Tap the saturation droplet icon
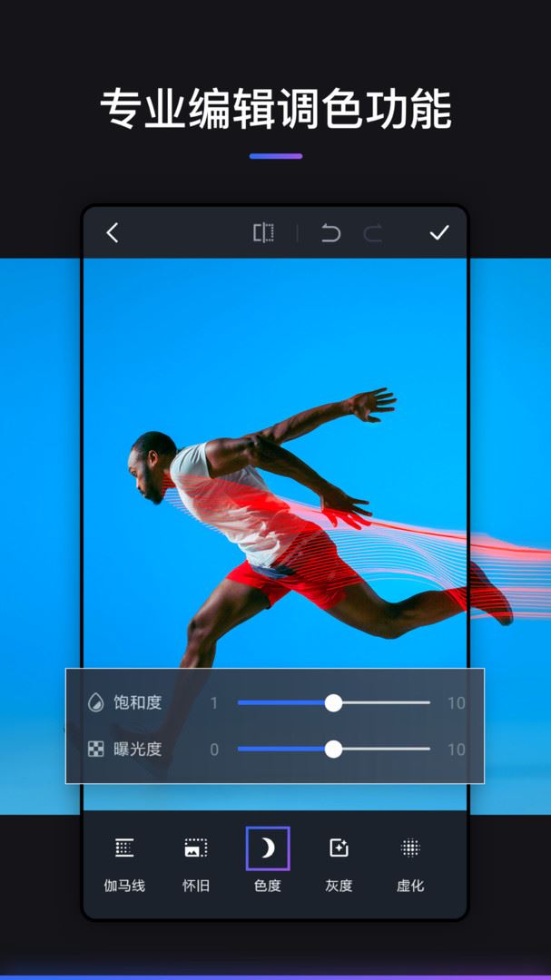551x980 pixels. pyautogui.click(x=95, y=702)
